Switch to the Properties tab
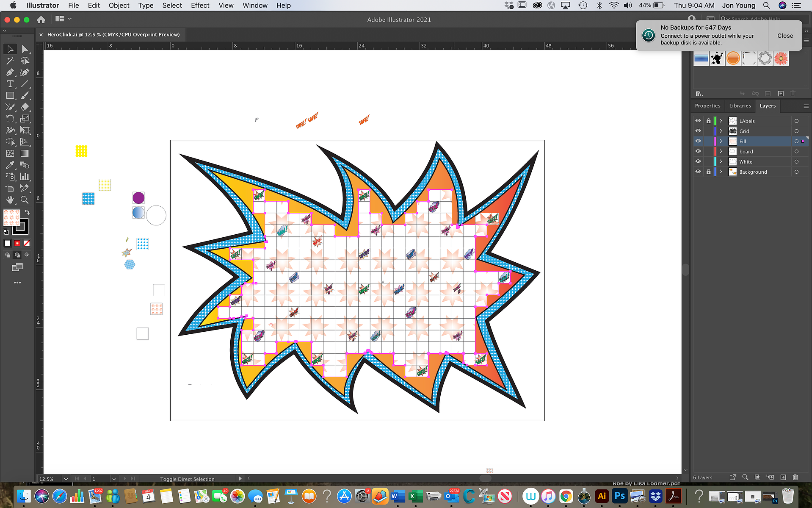Image resolution: width=812 pixels, height=508 pixels. coord(707,106)
